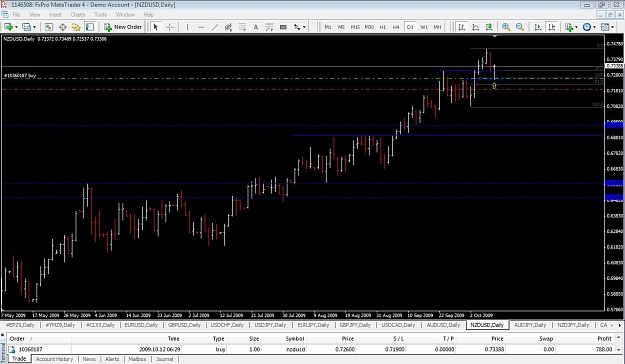This screenshot has width=625, height=364.
Task: Open the Insert menu
Action: click(55, 14)
